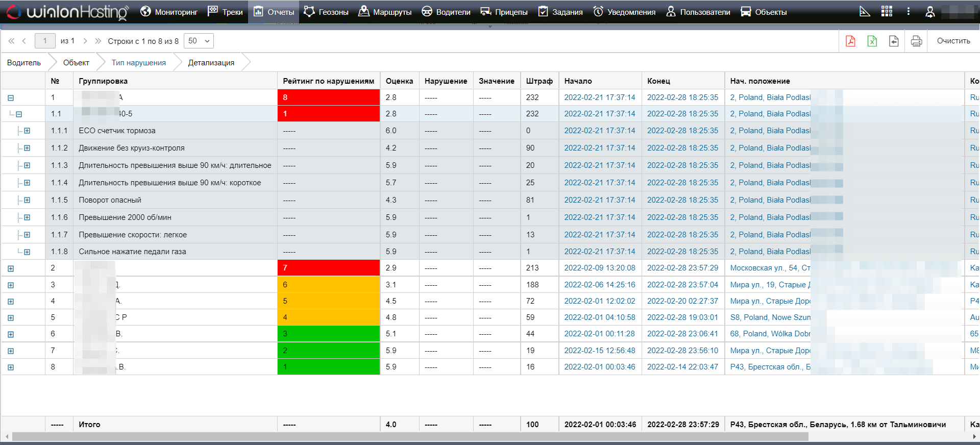The image size is (980, 445).
Task: Export report to PDF icon
Action: 850,41
